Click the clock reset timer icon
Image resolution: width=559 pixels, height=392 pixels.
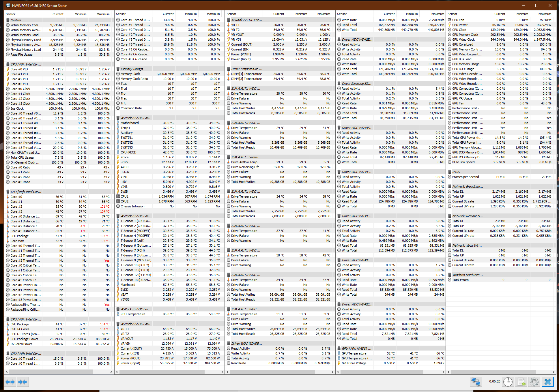pos(508,382)
